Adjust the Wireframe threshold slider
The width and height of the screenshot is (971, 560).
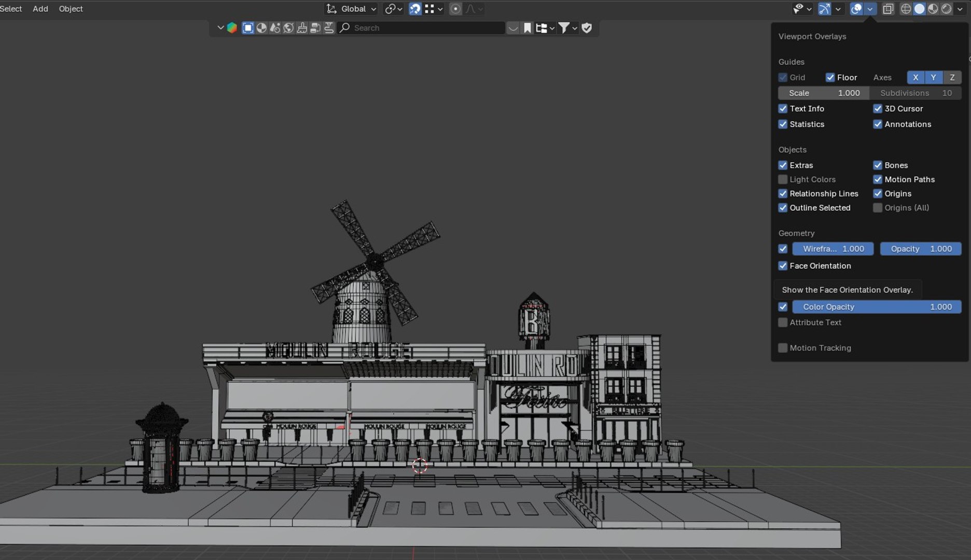coord(833,249)
